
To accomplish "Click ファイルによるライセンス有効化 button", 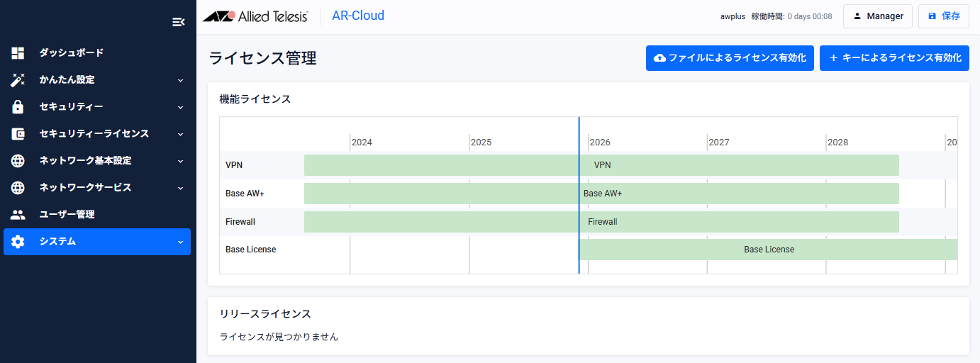I will click(x=730, y=58).
